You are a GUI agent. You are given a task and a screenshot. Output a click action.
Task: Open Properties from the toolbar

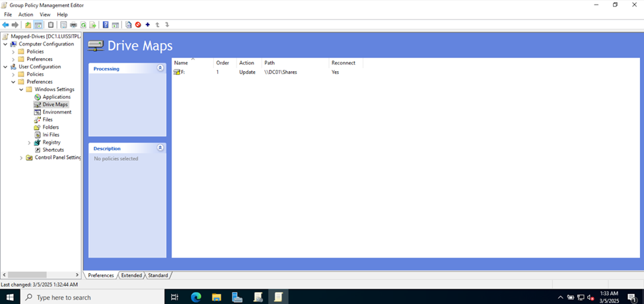pos(63,25)
